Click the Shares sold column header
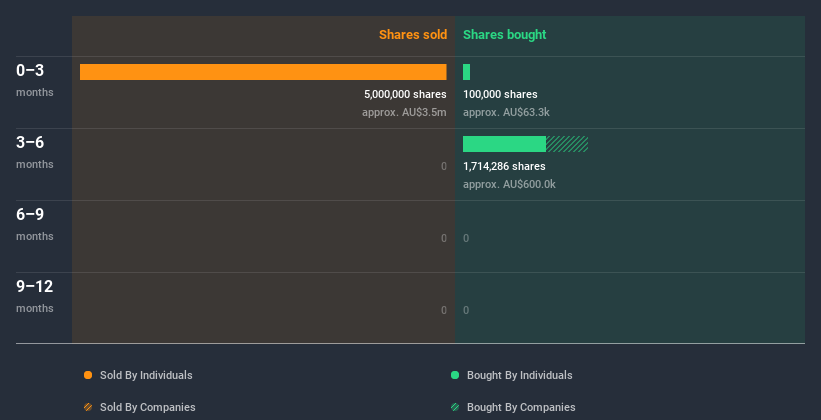This screenshot has height=420, width=821. [x=413, y=35]
